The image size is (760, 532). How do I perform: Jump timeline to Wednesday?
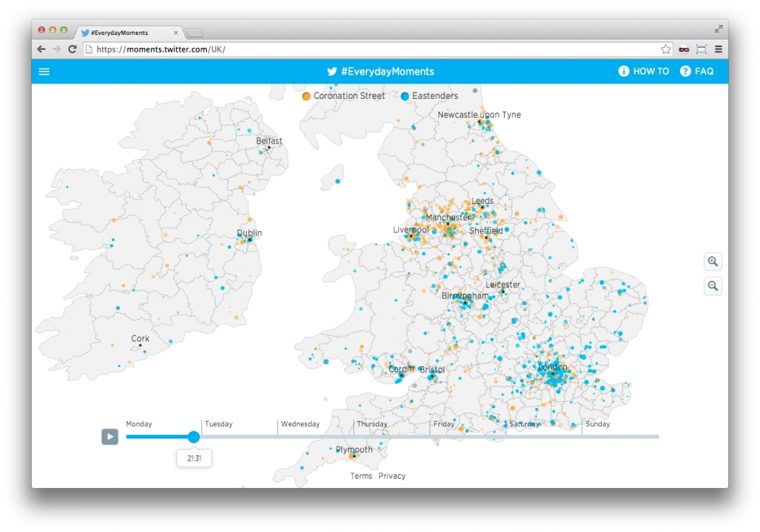pyautogui.click(x=300, y=424)
